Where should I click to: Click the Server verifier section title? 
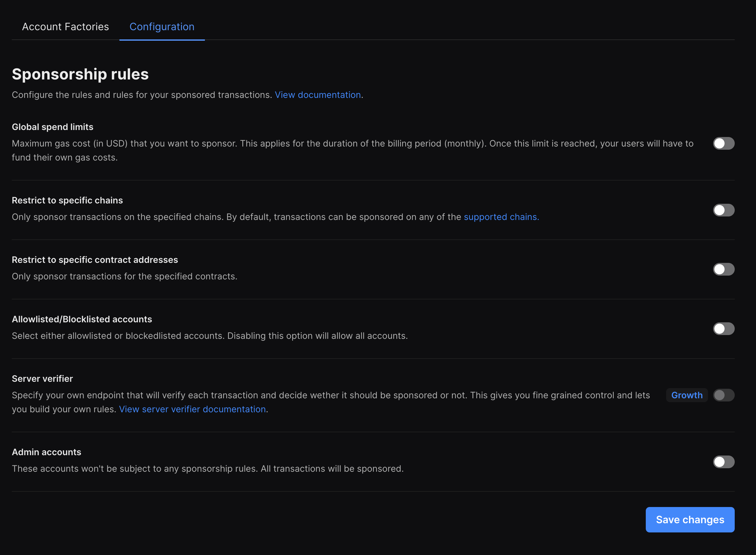(x=42, y=379)
